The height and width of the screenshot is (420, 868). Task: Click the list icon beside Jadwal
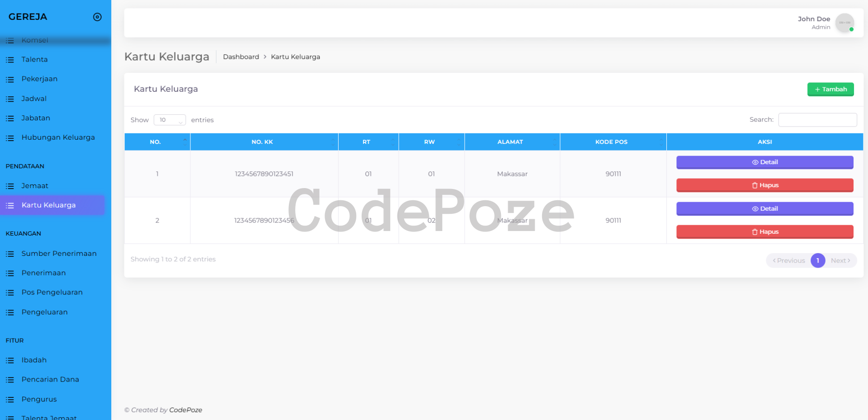(x=10, y=99)
